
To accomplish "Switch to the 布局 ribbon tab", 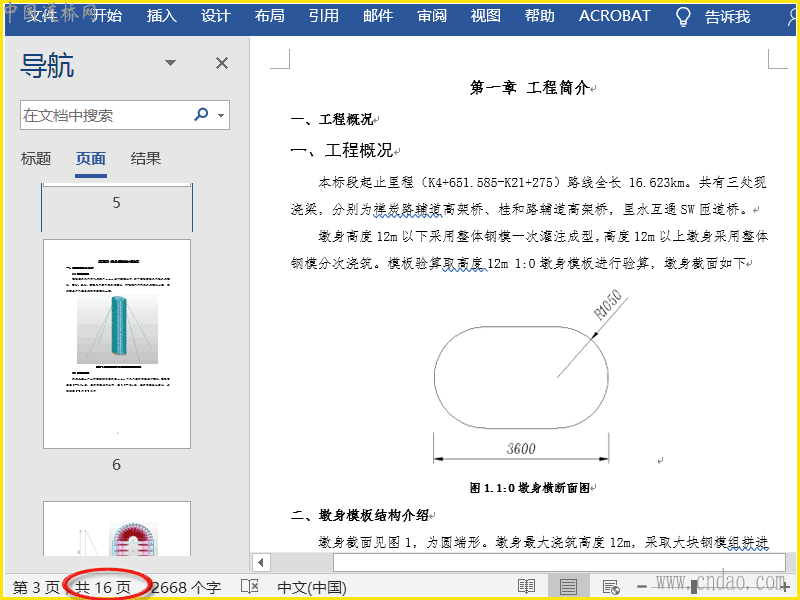I will pos(270,16).
